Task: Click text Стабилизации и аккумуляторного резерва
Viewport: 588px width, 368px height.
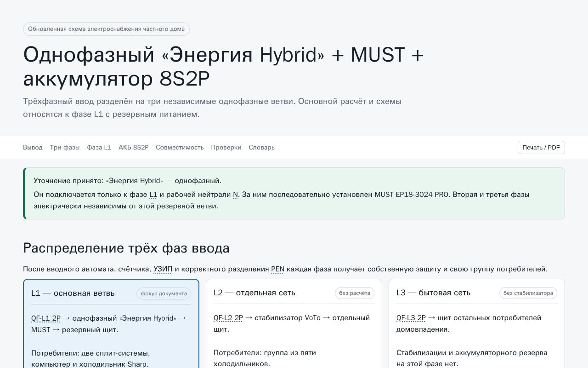Action: click(472, 358)
